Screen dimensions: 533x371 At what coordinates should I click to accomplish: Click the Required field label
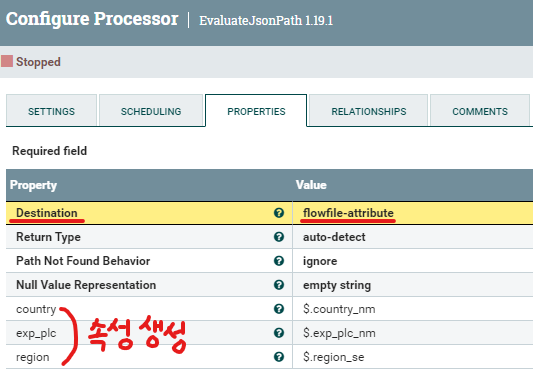click(x=50, y=151)
